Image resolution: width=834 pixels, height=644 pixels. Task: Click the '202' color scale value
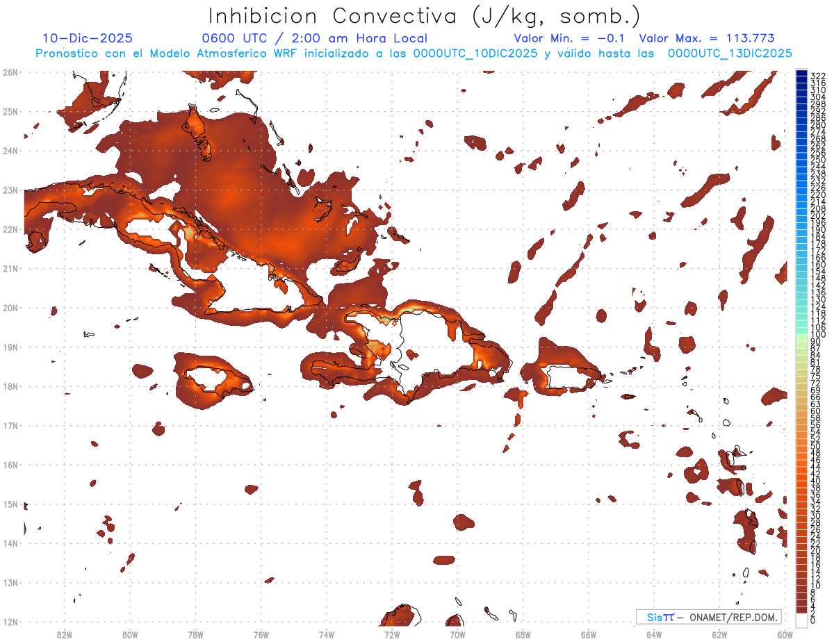click(818, 215)
